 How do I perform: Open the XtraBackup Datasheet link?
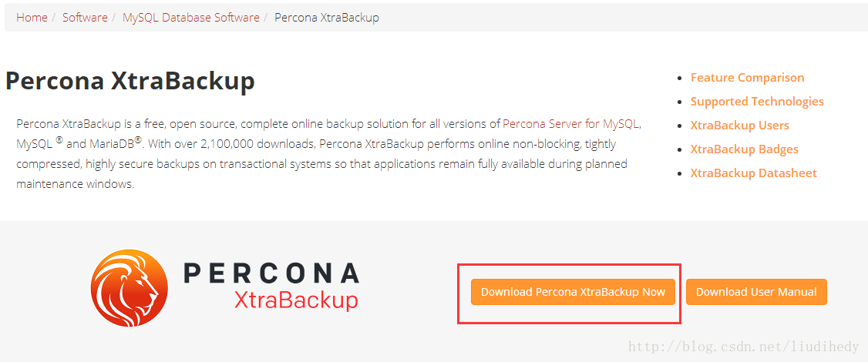tap(753, 173)
